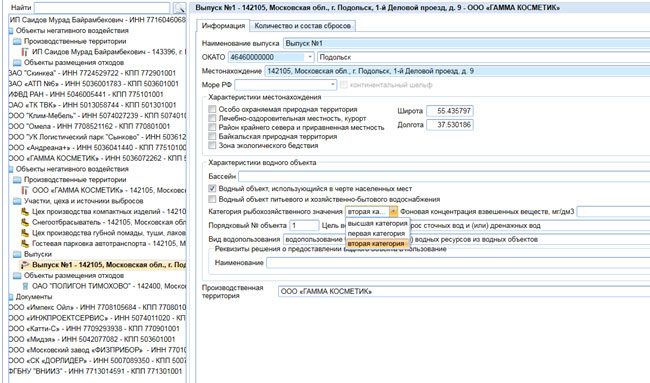Viewport: 650px width, 383px height.
Task: Click emission source icon beside Снегоотбрасыватель
Action: coord(25,222)
